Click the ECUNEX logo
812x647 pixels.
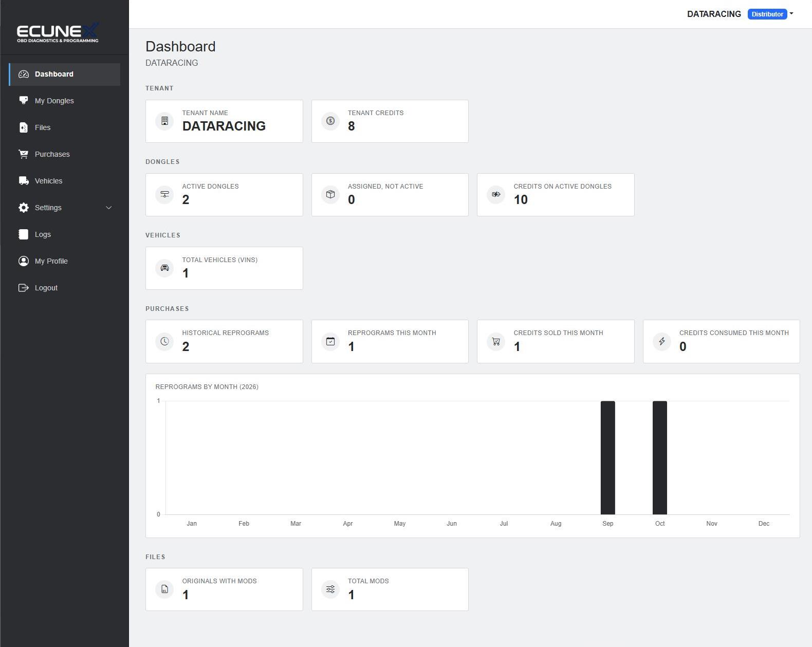58,32
